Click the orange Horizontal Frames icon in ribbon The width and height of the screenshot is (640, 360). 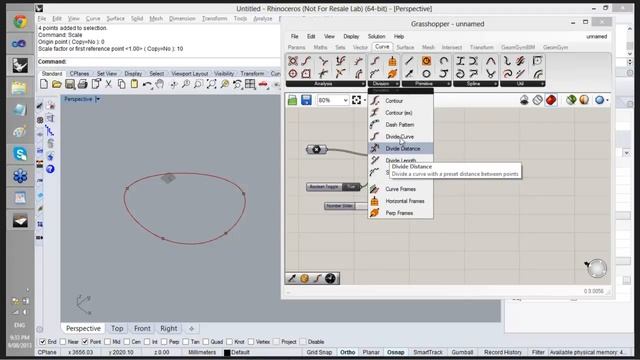pos(392,61)
